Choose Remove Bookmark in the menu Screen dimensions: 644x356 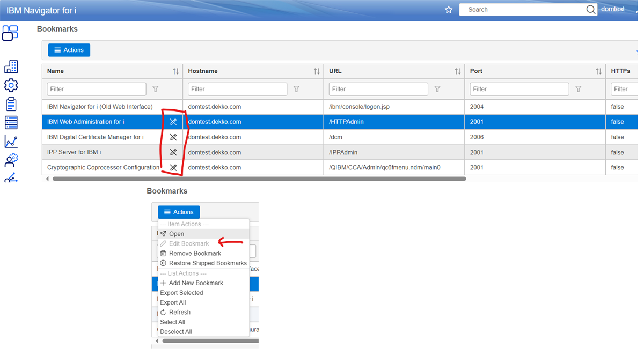[203, 254]
